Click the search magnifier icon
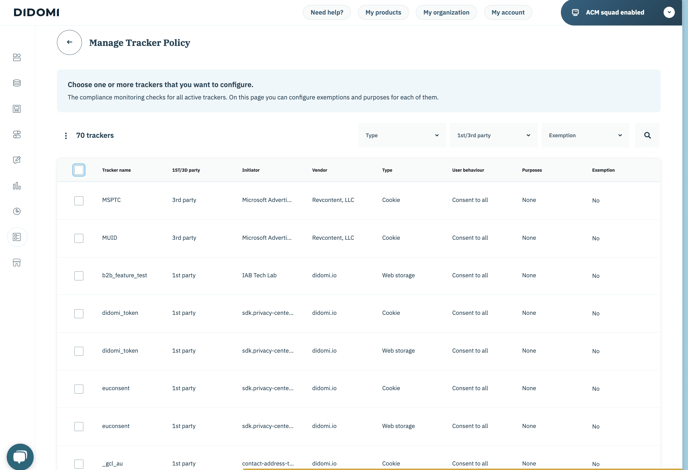 click(647, 135)
